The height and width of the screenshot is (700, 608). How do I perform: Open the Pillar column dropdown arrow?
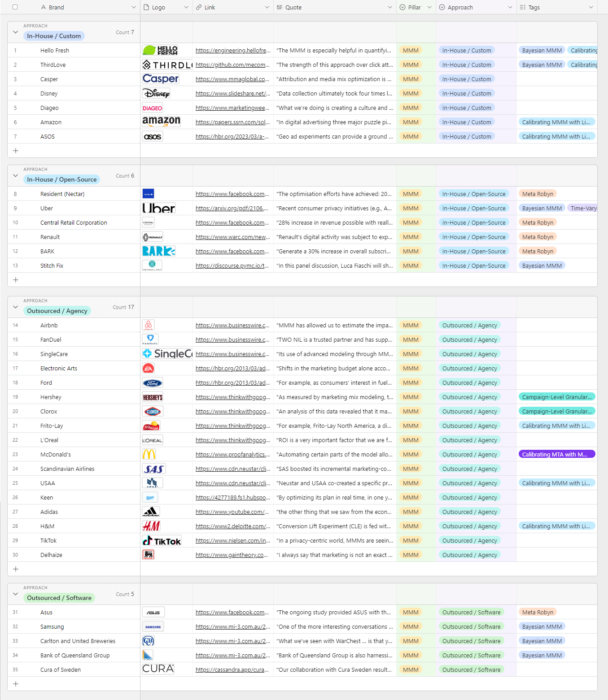click(429, 7)
